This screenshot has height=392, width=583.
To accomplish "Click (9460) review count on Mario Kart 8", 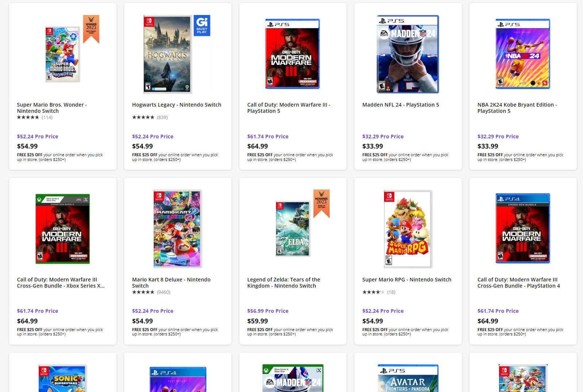I will [x=164, y=292].
